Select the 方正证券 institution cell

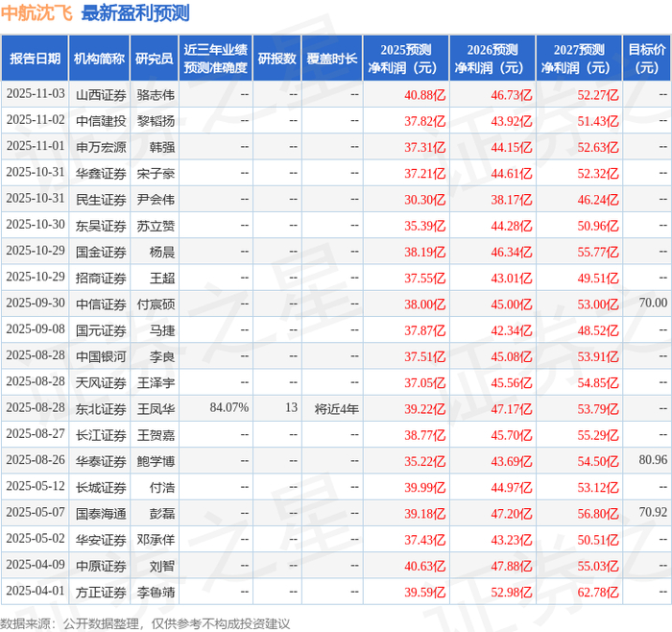(101, 592)
